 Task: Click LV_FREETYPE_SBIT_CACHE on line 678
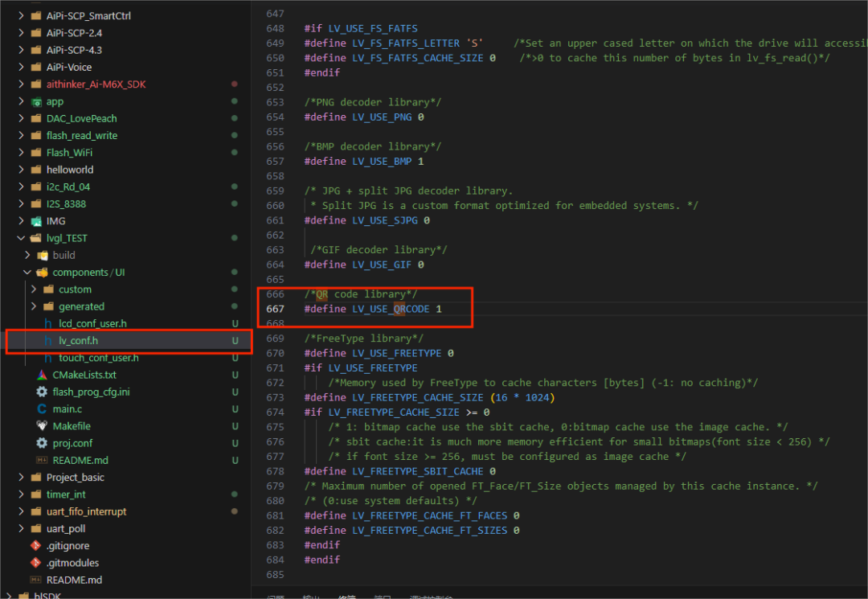pos(417,471)
